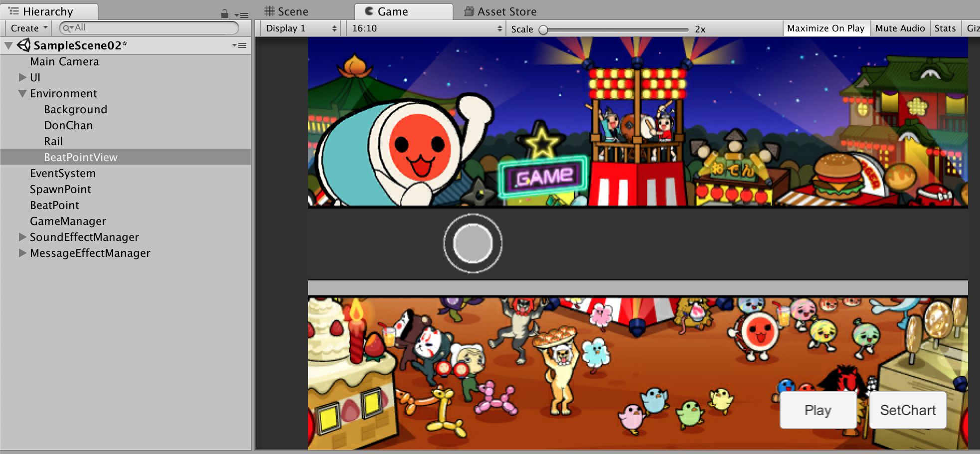Select the Environment object row

[126, 93]
